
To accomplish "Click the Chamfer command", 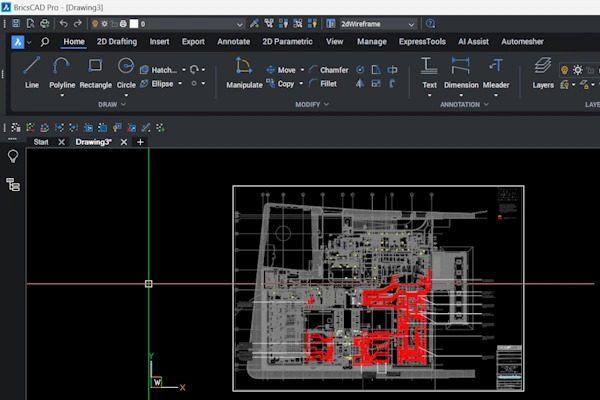I will tap(329, 70).
